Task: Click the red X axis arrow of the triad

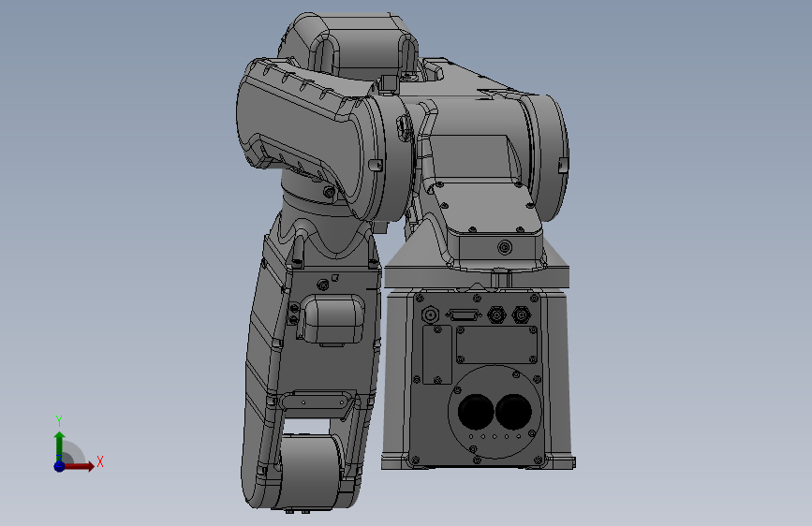Action: click(x=79, y=466)
